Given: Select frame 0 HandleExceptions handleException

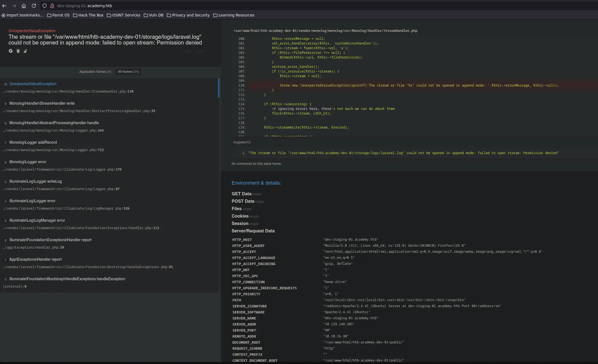Looking at the screenshot, I should coord(109,283).
